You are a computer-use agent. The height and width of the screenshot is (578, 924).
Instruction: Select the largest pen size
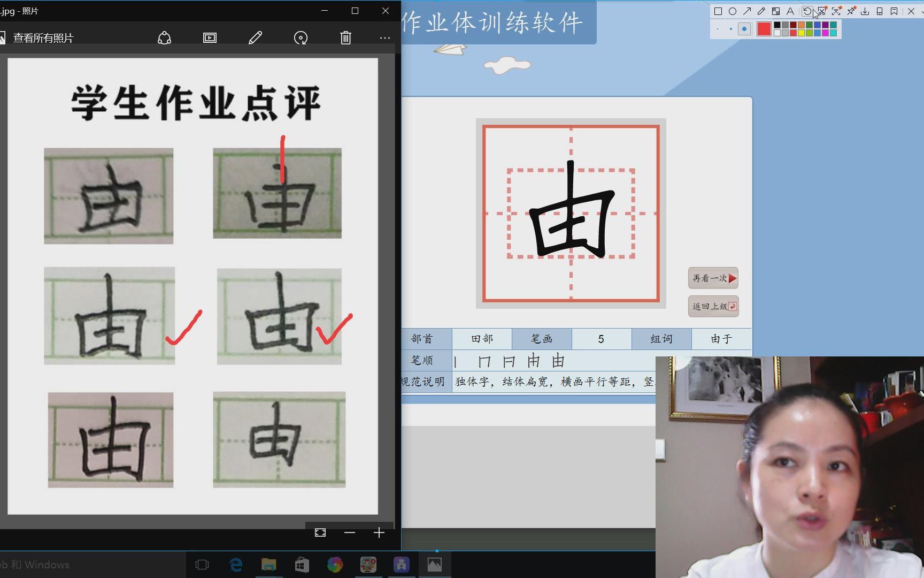[x=744, y=29]
